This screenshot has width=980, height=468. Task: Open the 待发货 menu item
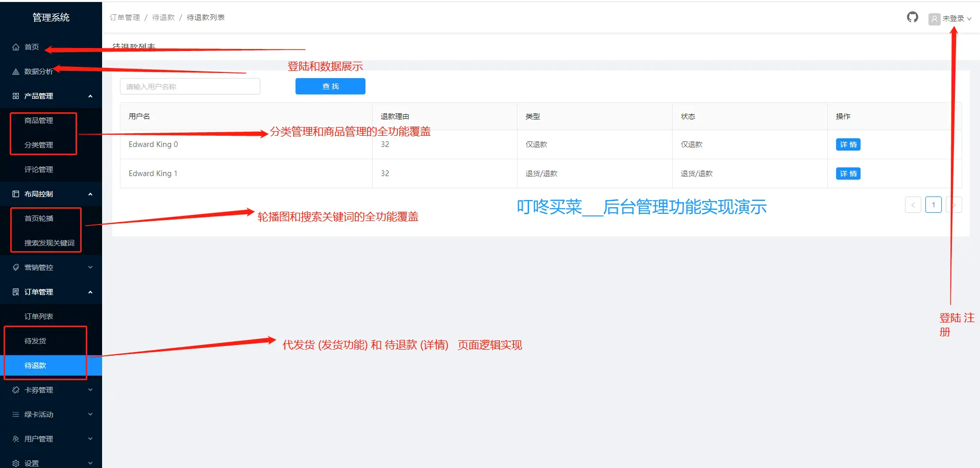(51, 341)
